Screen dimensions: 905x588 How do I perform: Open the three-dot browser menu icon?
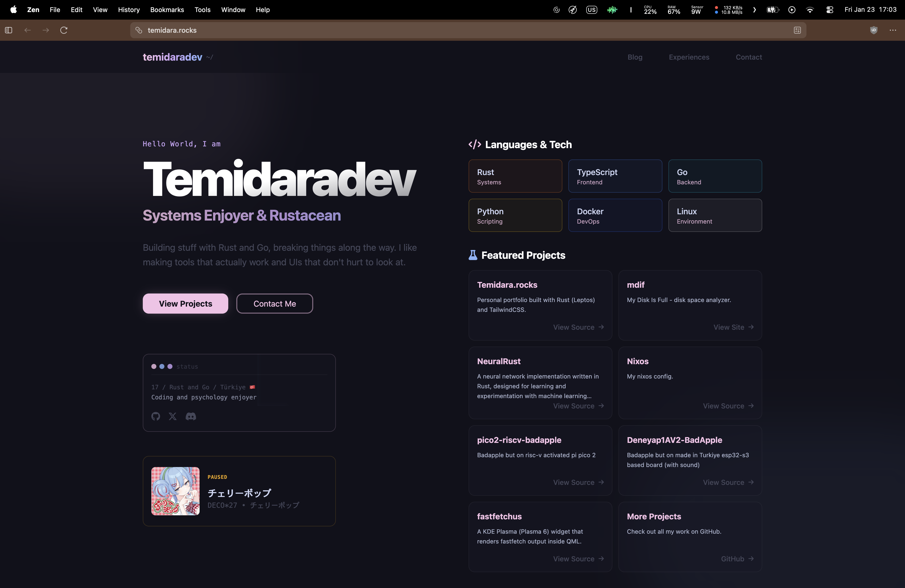893,30
